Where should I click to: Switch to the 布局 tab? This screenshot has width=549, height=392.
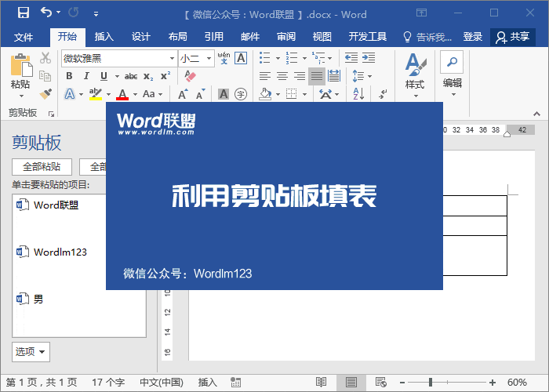pos(177,37)
